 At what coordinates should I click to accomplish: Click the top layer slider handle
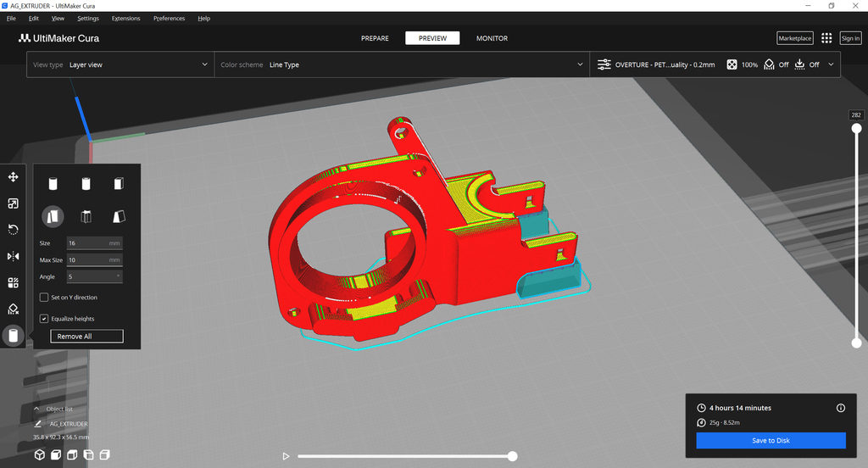click(x=856, y=129)
